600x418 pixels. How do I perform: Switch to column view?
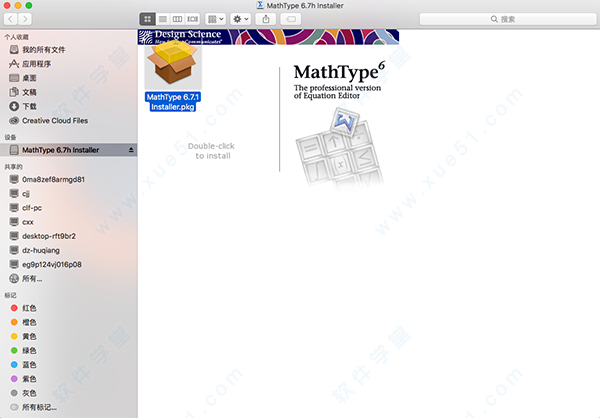(x=177, y=19)
